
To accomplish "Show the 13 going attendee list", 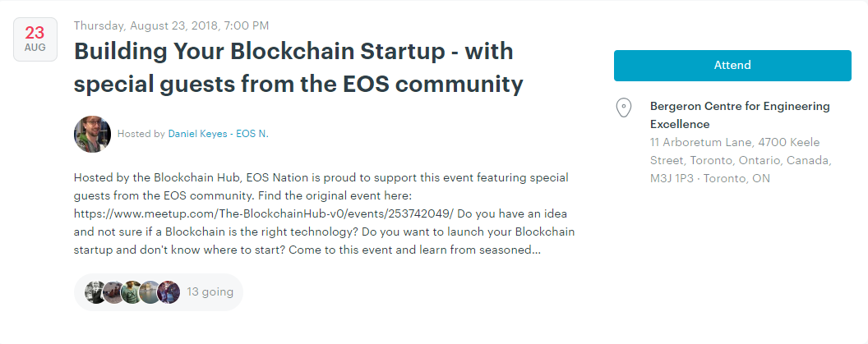I will click(159, 292).
